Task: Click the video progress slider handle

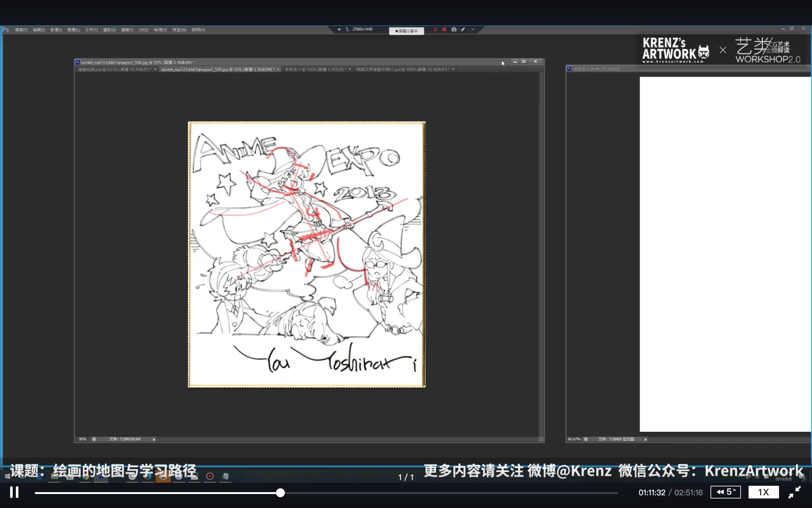Action: tap(280, 492)
